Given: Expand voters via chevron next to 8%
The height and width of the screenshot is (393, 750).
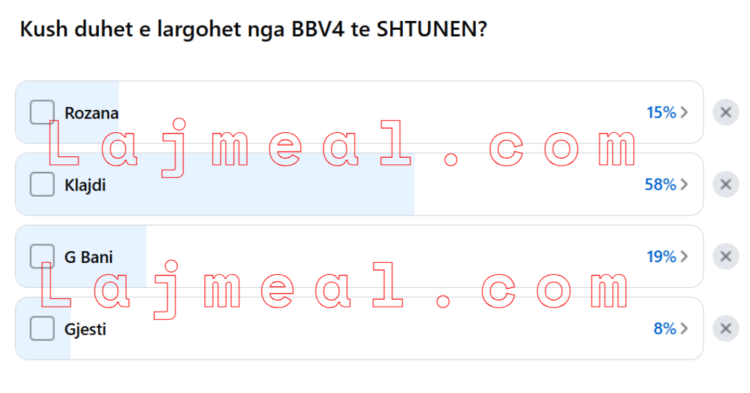Looking at the screenshot, I should click(684, 329).
